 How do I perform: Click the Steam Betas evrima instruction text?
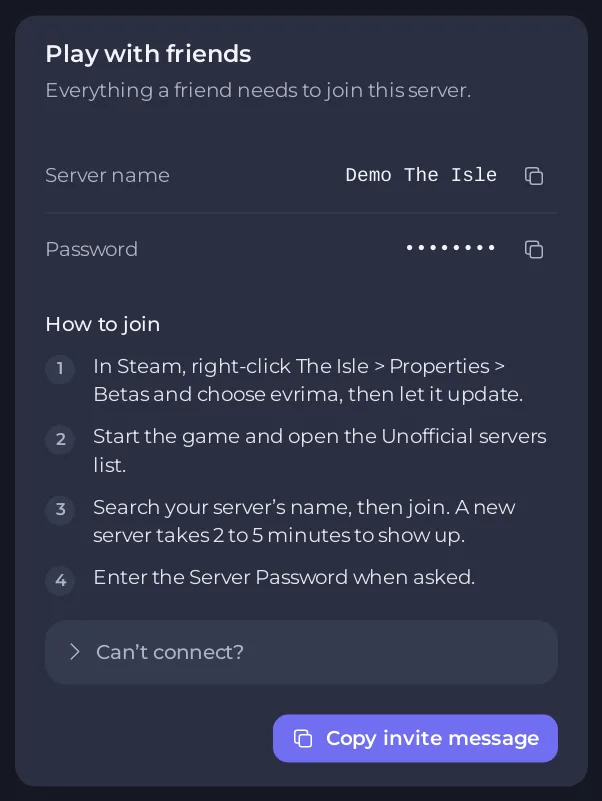pyautogui.click(x=308, y=380)
